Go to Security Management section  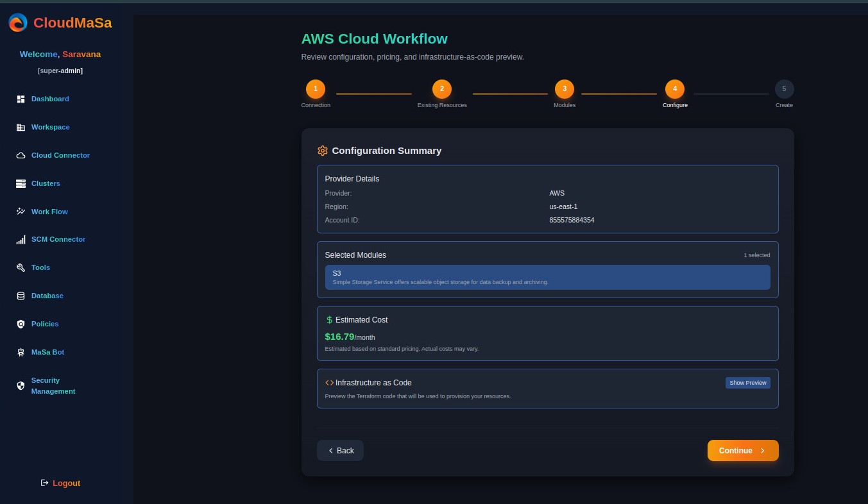click(x=53, y=385)
